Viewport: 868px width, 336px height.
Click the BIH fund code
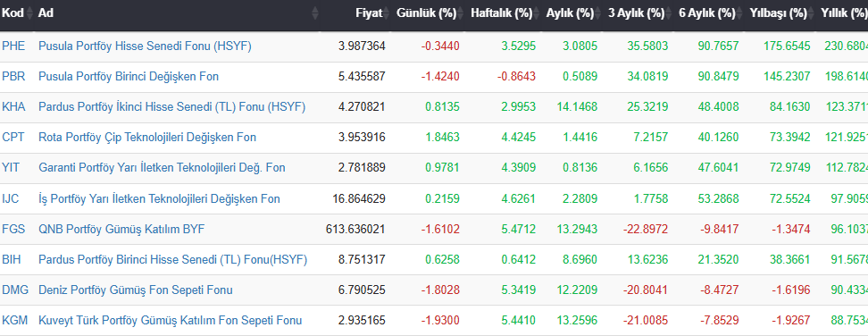pos(11,259)
